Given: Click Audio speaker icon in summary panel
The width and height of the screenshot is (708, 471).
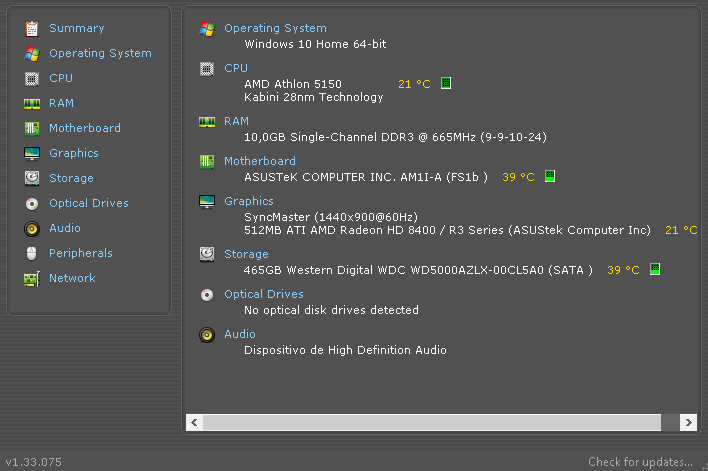Looking at the screenshot, I should coord(207,335).
